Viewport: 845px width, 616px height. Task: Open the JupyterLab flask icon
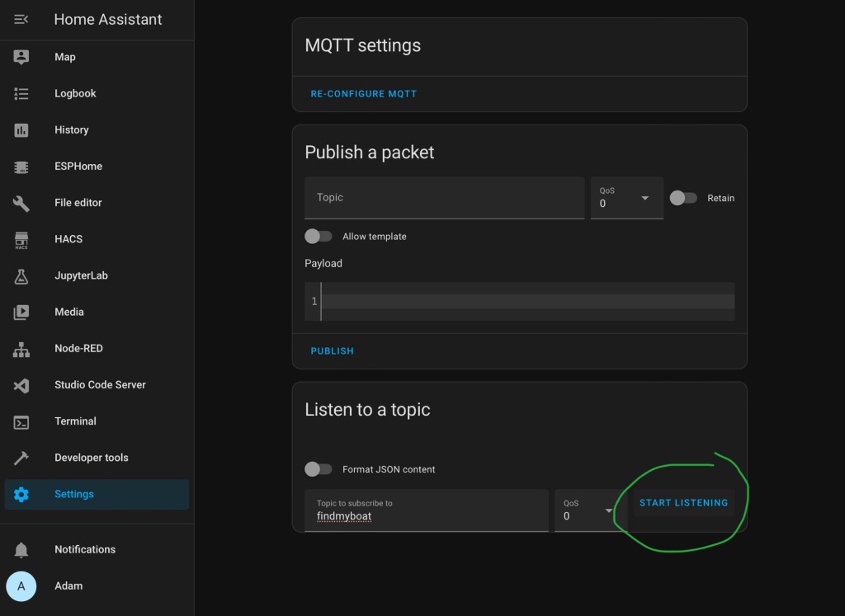(22, 275)
